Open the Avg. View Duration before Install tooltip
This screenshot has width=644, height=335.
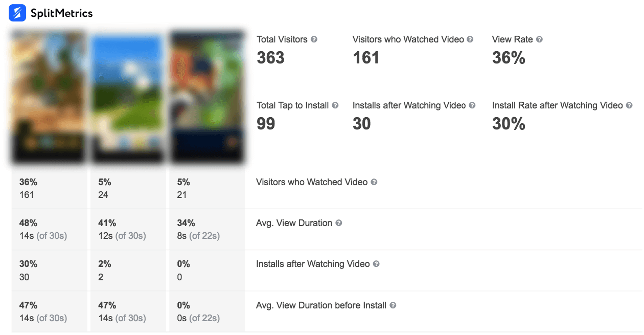click(394, 305)
